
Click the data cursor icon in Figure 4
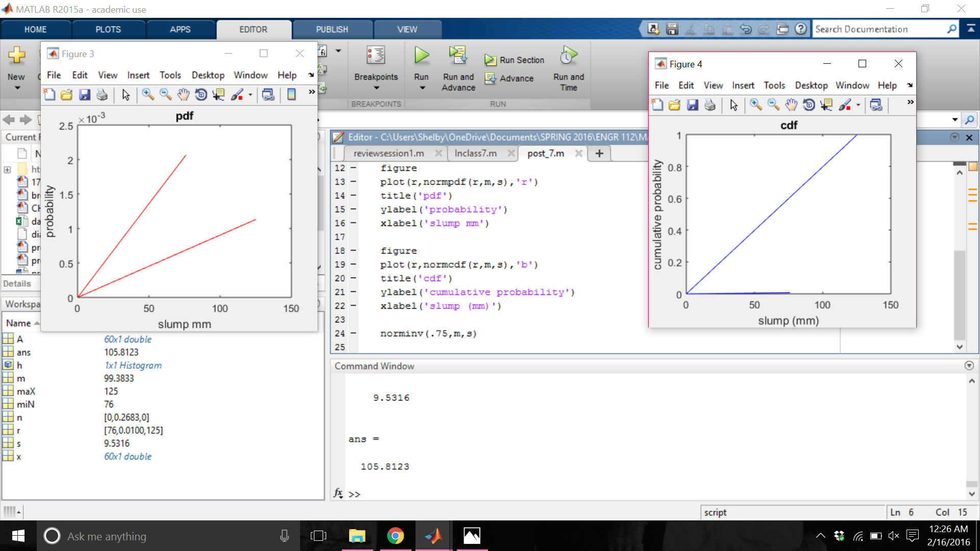coord(825,105)
